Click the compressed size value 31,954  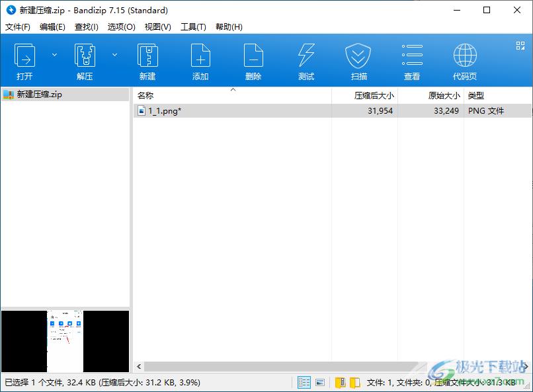click(x=380, y=111)
